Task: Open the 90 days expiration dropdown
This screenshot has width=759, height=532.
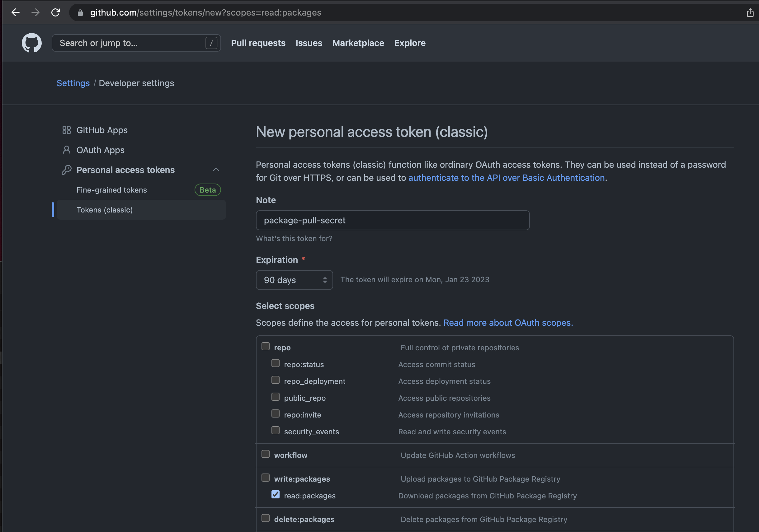Action: tap(294, 280)
